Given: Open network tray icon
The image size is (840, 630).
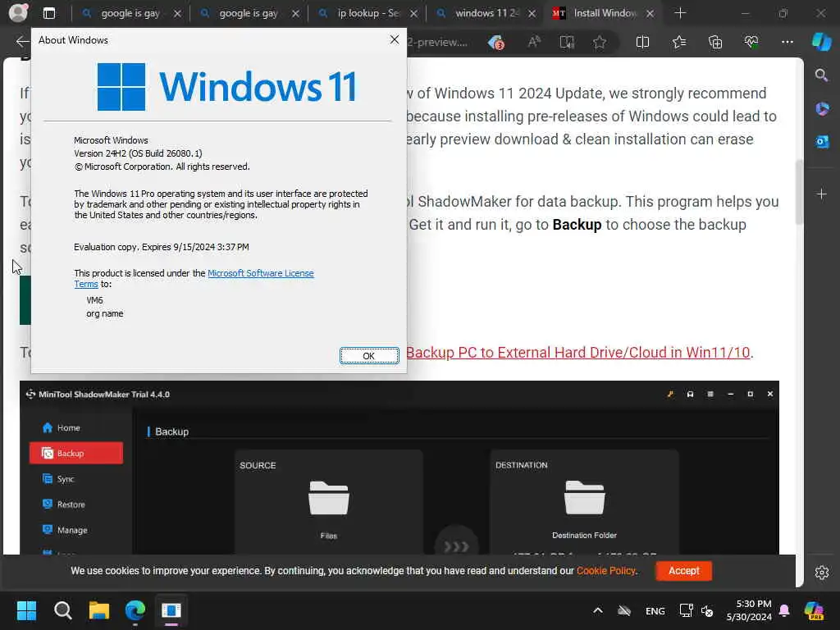Looking at the screenshot, I should pos(686,610).
